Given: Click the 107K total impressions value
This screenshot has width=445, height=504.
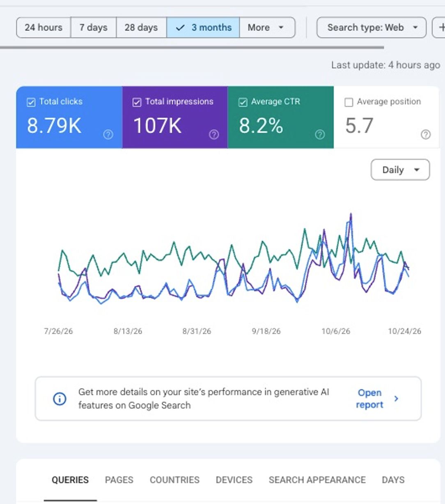Looking at the screenshot, I should [157, 126].
